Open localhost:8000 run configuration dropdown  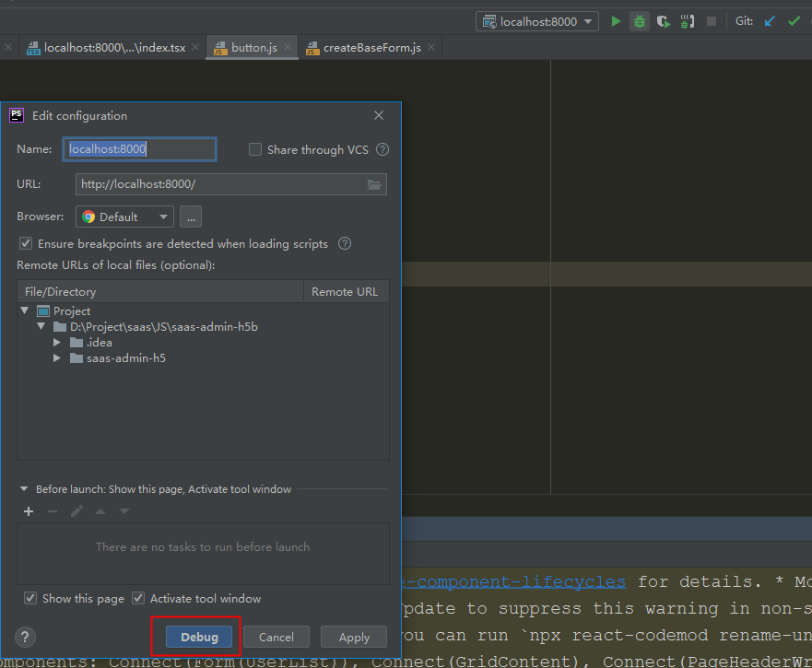(537, 21)
